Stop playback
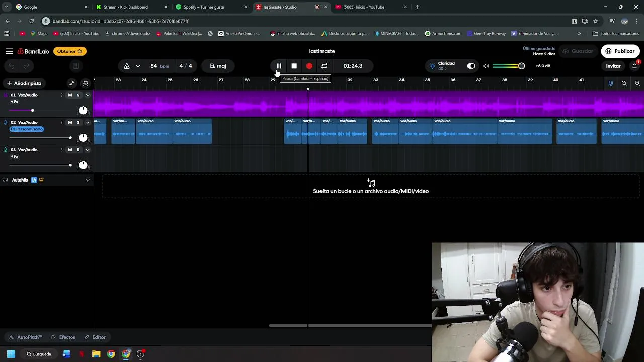The height and width of the screenshot is (362, 644). pyautogui.click(x=294, y=66)
